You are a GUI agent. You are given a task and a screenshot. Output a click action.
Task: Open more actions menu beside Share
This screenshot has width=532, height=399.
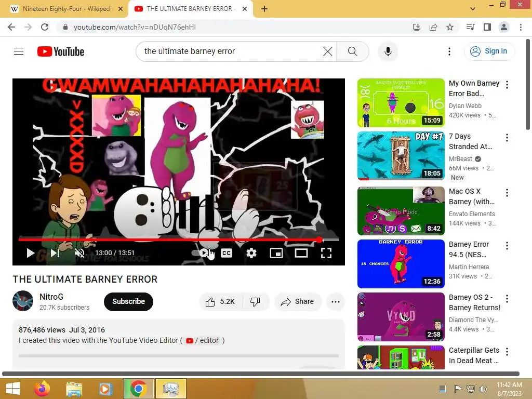point(336,302)
